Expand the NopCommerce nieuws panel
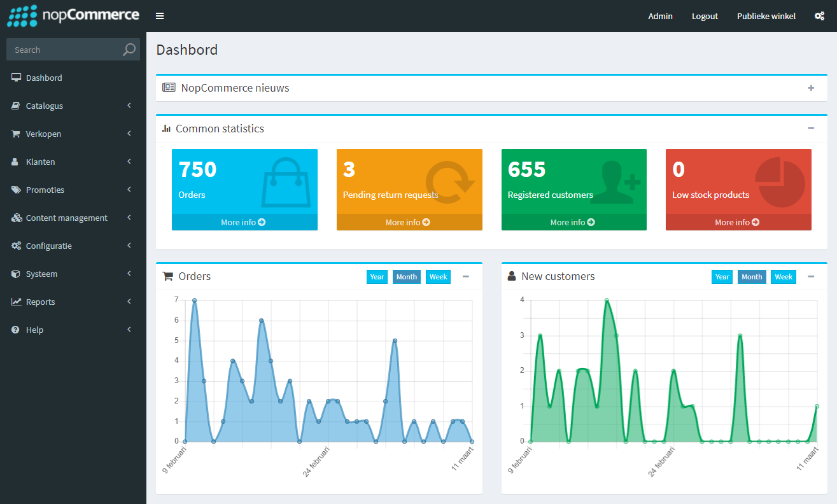The height and width of the screenshot is (504, 837). 811,88
